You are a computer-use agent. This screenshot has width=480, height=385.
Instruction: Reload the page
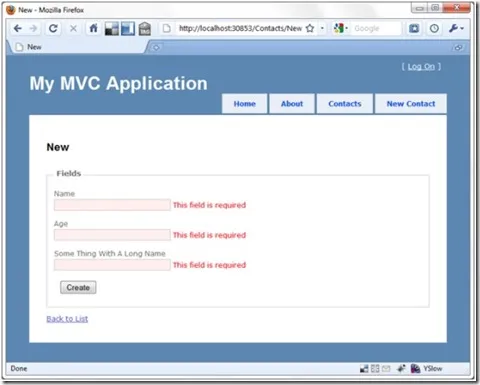(53, 29)
